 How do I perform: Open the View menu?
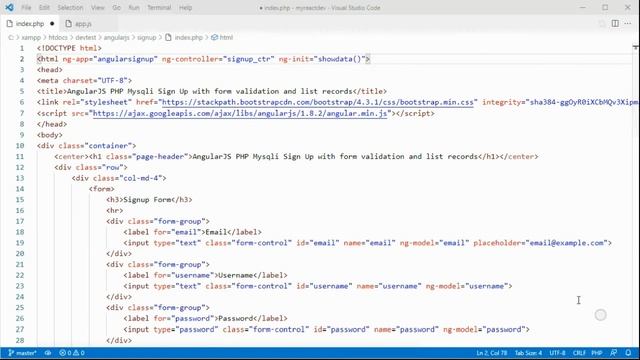click(x=98, y=8)
